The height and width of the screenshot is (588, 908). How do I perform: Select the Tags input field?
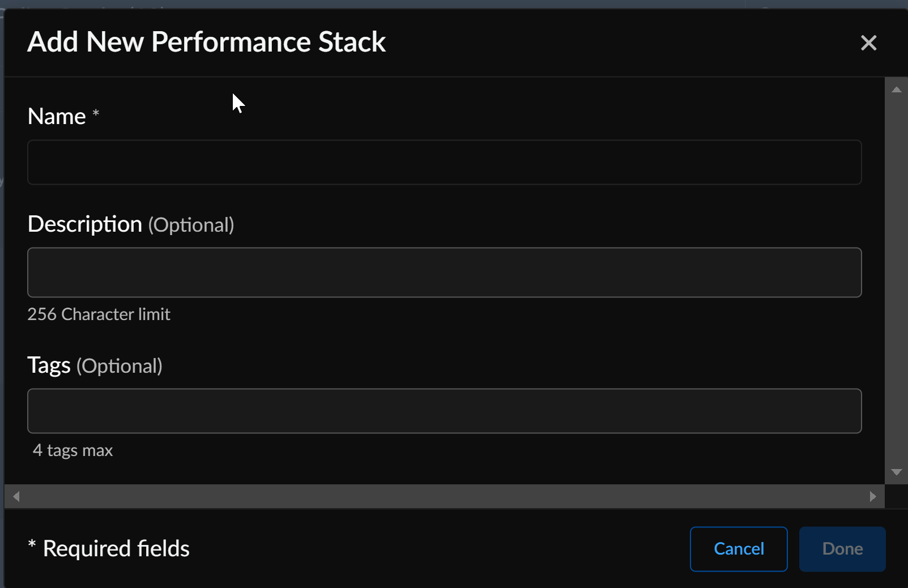(x=444, y=411)
